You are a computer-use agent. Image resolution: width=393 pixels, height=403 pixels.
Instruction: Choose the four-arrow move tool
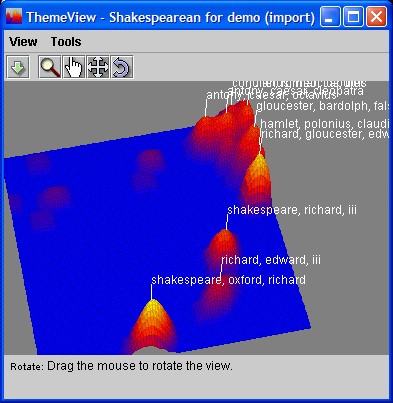coord(98,67)
